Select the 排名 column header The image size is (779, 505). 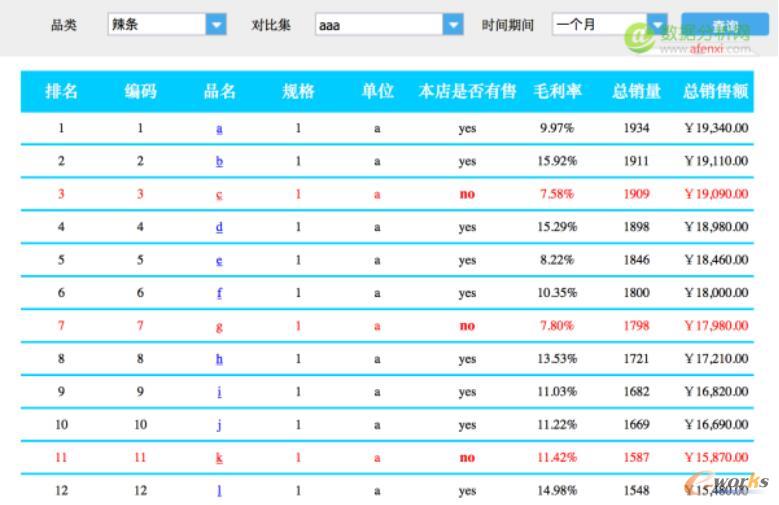[61, 92]
